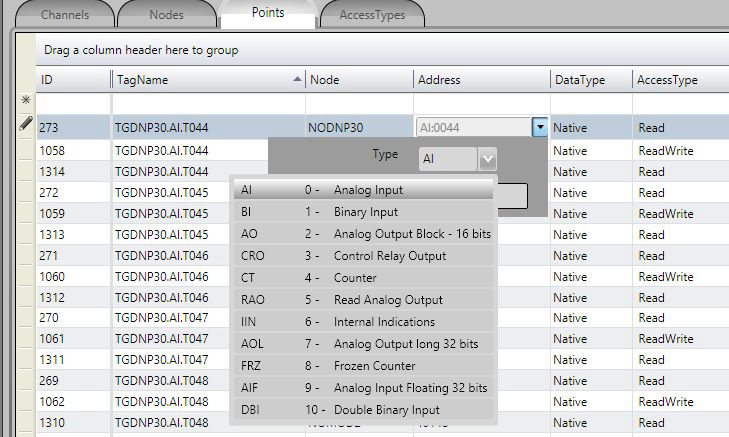Select CT Counter from the type list
The width and height of the screenshot is (729, 437).
pos(362,278)
